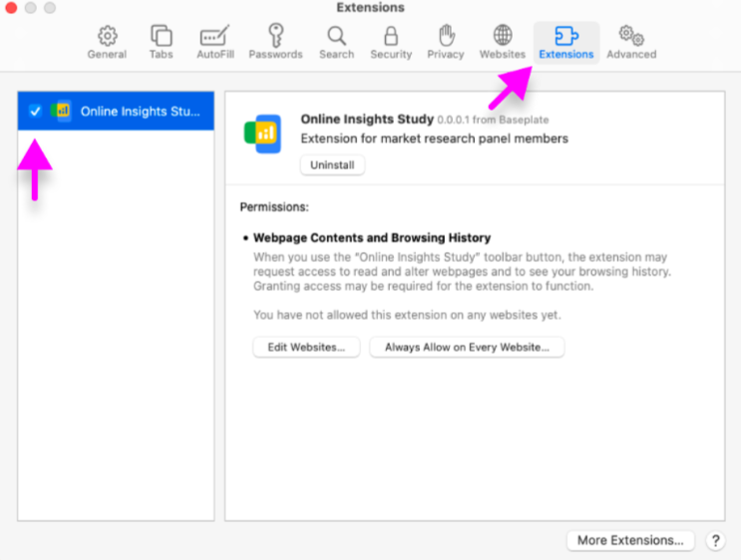The height and width of the screenshot is (560, 741).
Task: Click the small extension icon in the sidebar row
Action: click(61, 111)
